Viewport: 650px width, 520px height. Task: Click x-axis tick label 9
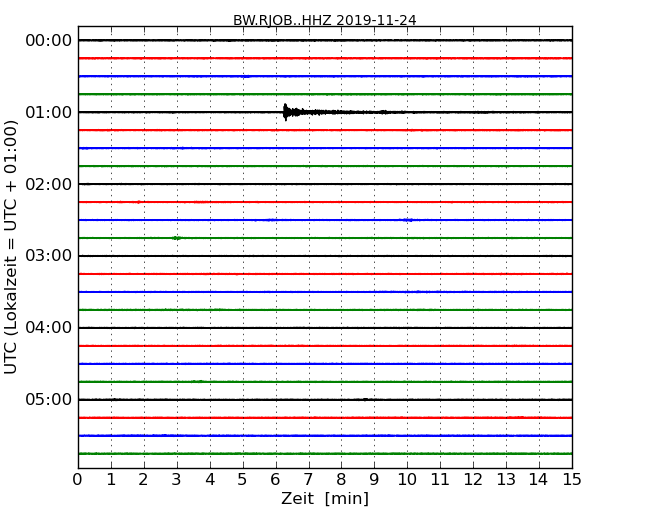[x=374, y=480]
